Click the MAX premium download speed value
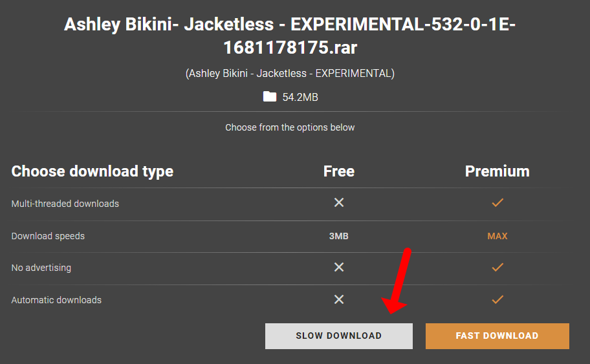Image resolution: width=590 pixels, height=364 pixels. pos(497,236)
